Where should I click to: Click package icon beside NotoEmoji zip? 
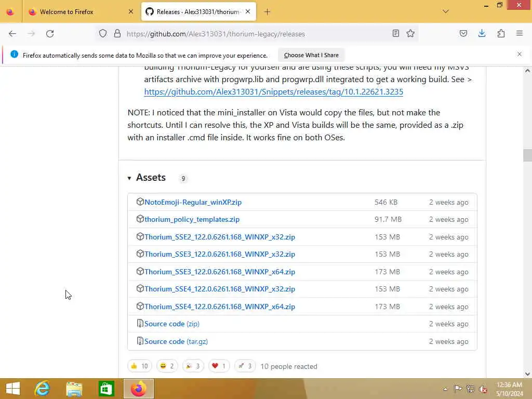pyautogui.click(x=140, y=202)
